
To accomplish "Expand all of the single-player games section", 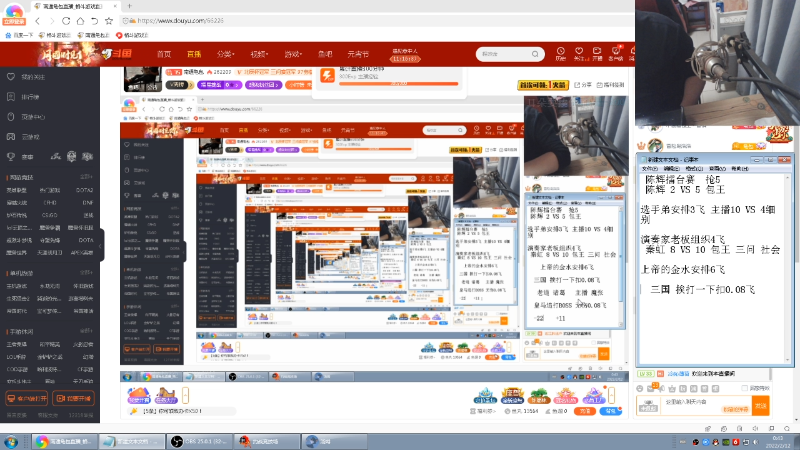I will (86, 273).
